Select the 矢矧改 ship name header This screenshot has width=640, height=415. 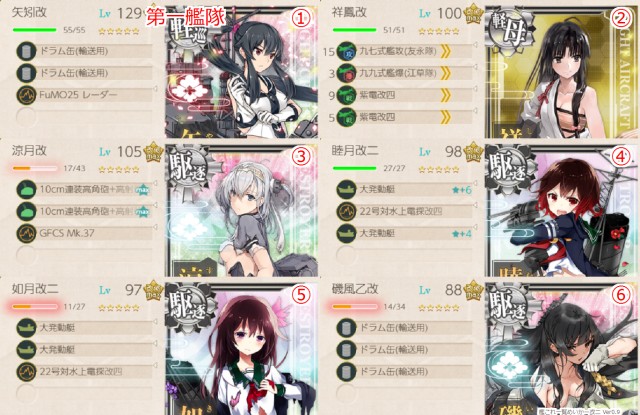(29, 12)
